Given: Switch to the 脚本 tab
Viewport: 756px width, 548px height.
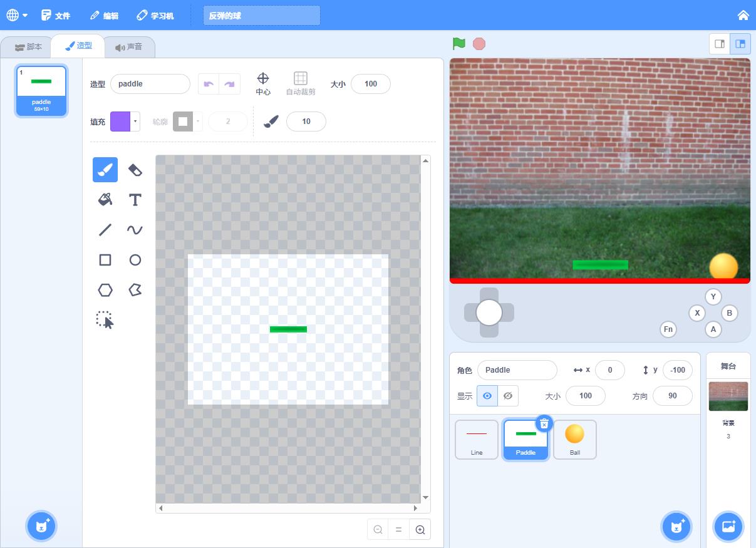Looking at the screenshot, I should (28, 47).
